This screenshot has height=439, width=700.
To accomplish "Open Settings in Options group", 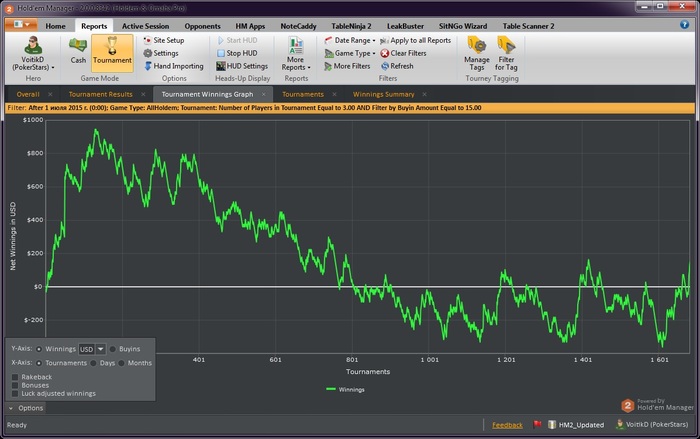I will 161,53.
